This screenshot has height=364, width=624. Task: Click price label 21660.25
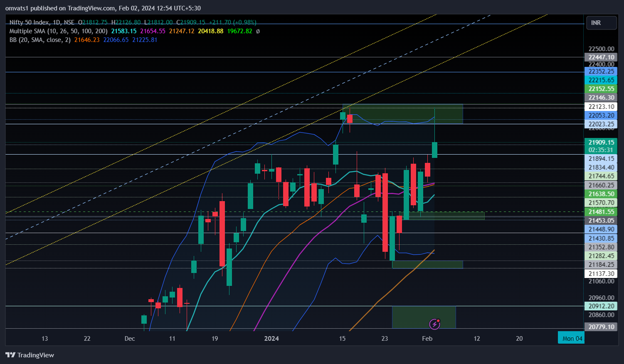pyautogui.click(x=601, y=185)
